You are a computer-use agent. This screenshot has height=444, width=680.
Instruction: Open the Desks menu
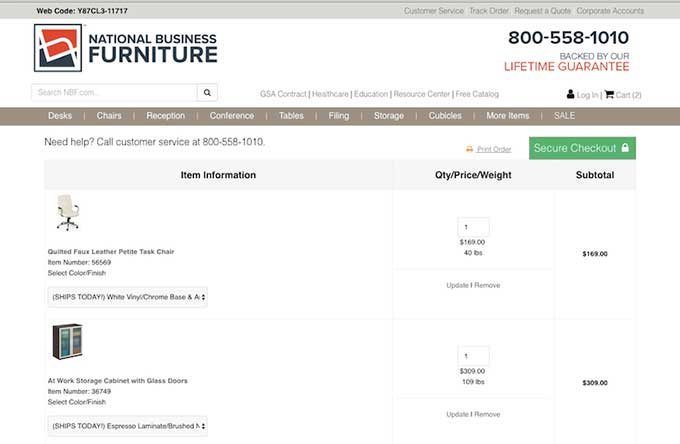60,116
